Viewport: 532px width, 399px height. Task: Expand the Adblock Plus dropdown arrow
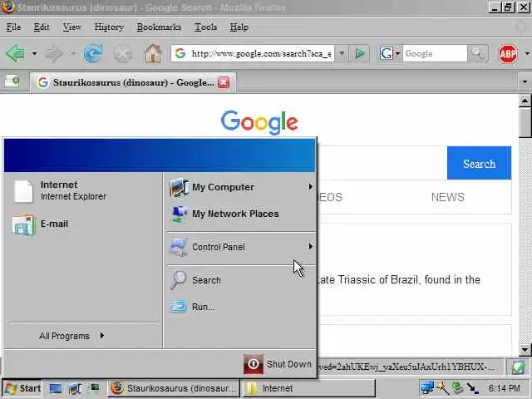[x=527, y=53]
